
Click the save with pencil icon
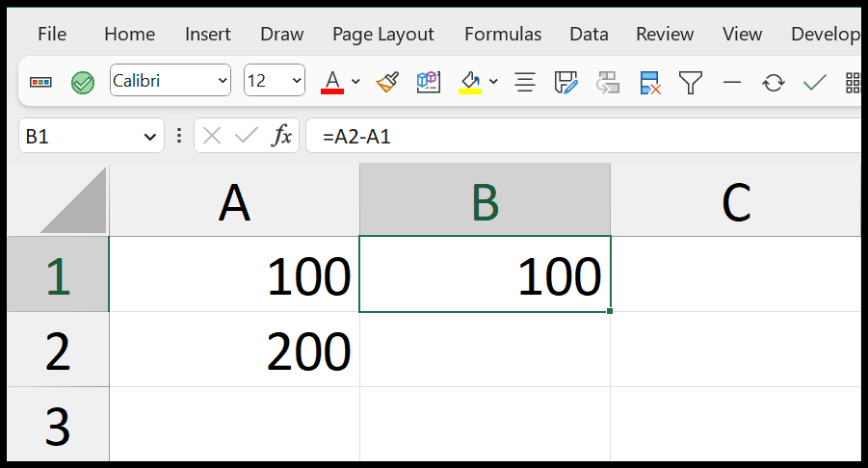pos(566,83)
